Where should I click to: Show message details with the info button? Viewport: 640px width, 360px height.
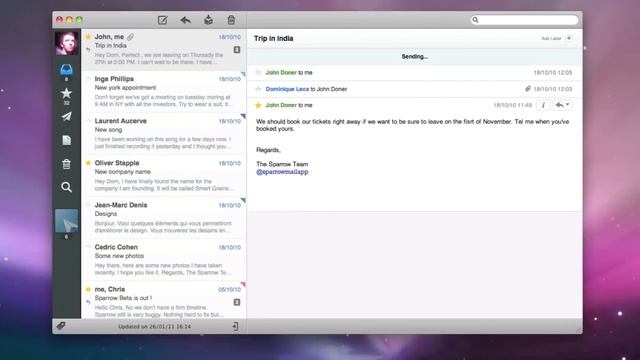pos(543,105)
